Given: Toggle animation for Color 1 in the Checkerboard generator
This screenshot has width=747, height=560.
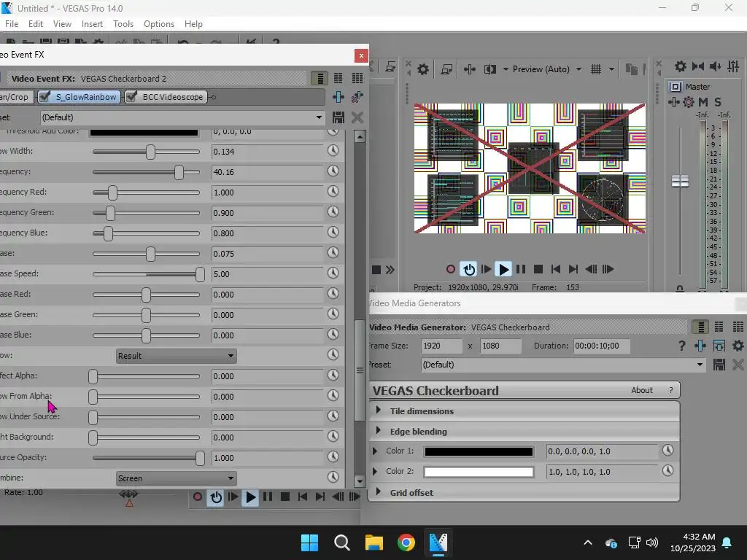Looking at the screenshot, I should pos(668,451).
